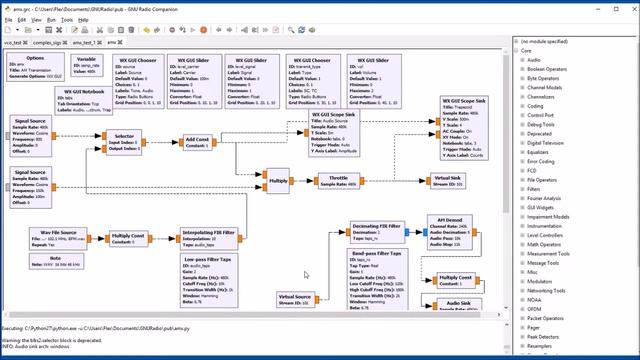Paste block using the clipboard icon

(121, 30)
